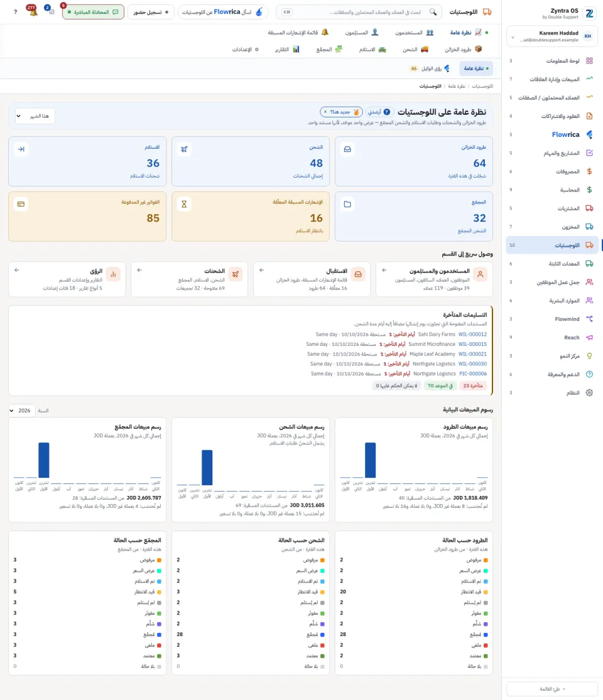Open the التقارير reports tab
603x700 pixels.
(287, 49)
